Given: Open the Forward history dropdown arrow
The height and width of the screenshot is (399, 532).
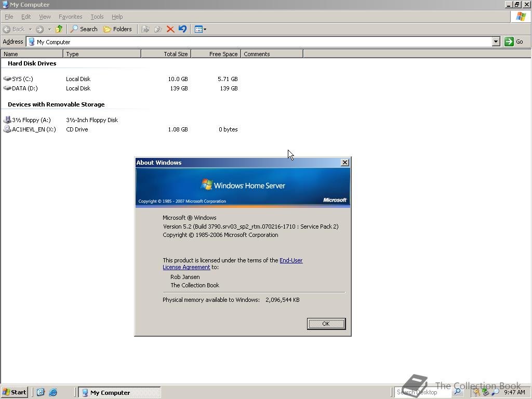Looking at the screenshot, I should [49, 29].
